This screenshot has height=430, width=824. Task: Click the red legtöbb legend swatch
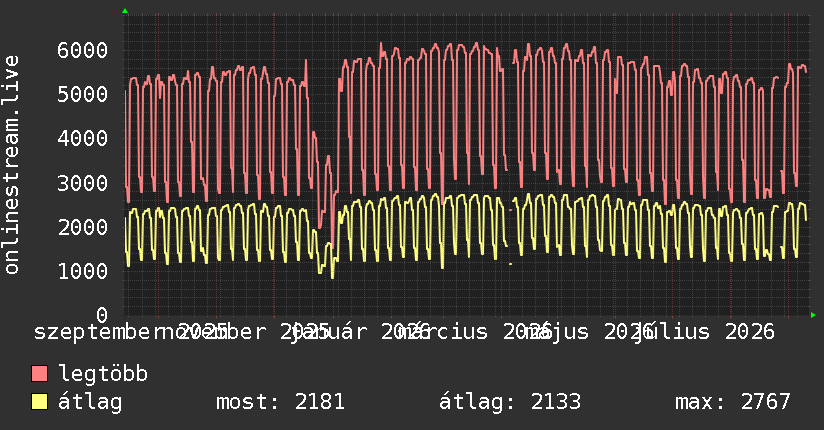pos(39,374)
